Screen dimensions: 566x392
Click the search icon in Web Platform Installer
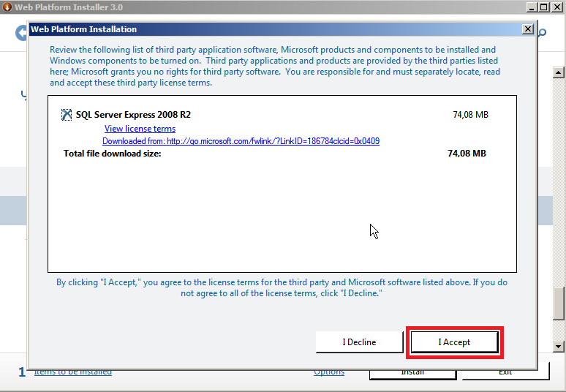click(542, 33)
